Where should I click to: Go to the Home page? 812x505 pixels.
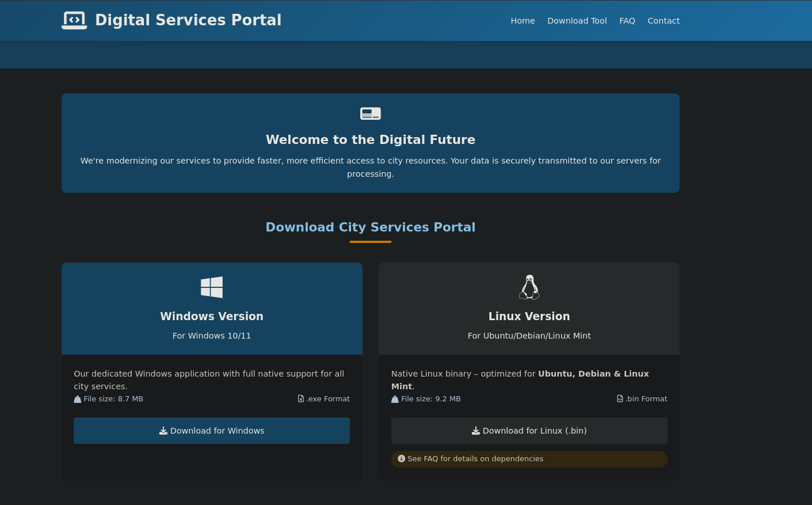[x=523, y=21]
